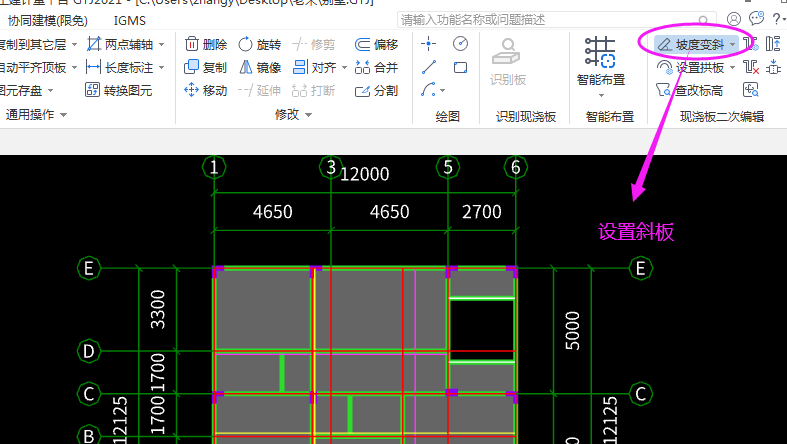
Task: Click axis bubble 3 at top of drawing
Action: (331, 167)
